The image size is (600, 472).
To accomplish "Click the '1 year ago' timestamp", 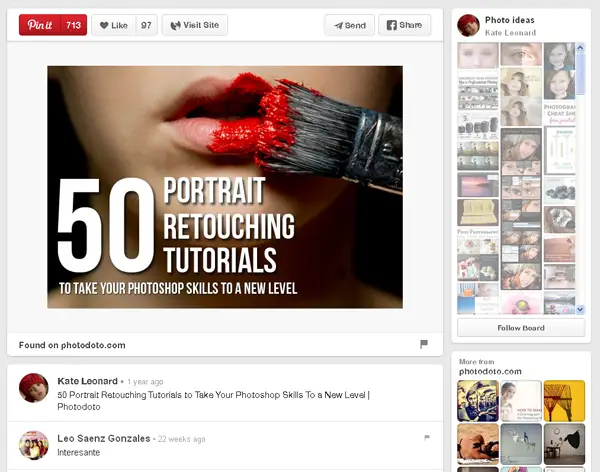I will (x=145, y=382).
